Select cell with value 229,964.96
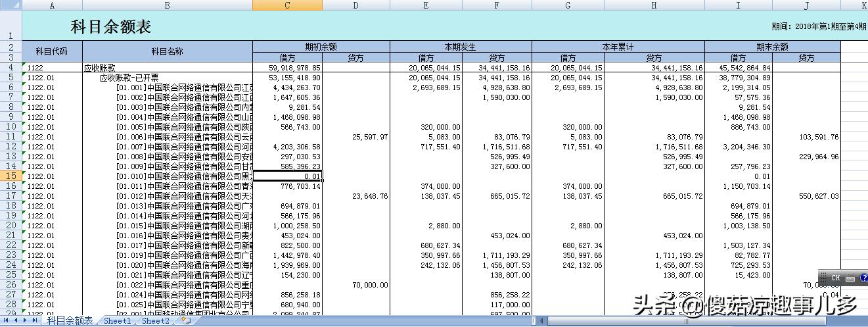The image size is (868, 327). click(806, 156)
